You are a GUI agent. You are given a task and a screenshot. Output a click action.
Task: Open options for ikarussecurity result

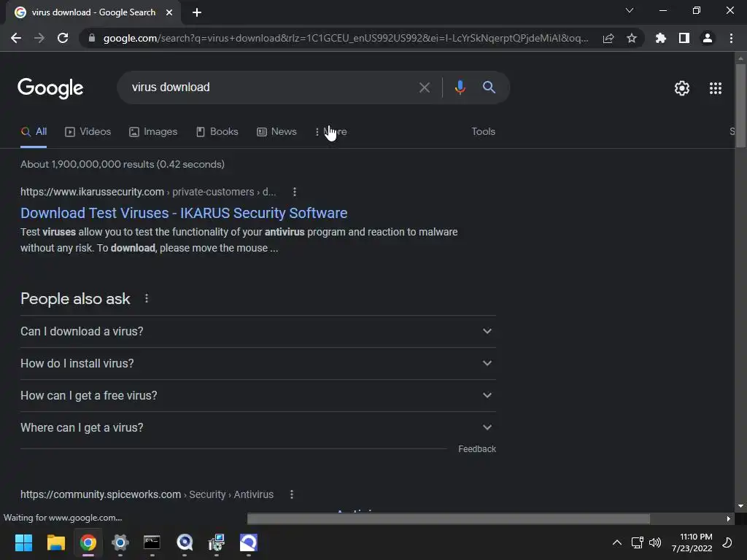295,192
